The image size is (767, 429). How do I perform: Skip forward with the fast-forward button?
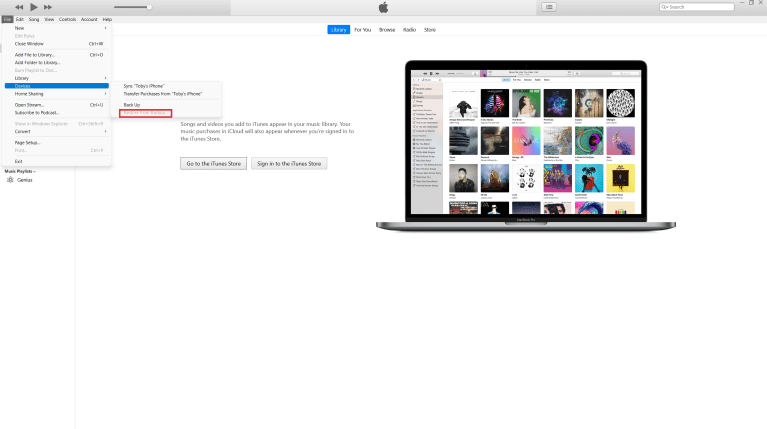tap(48, 7)
